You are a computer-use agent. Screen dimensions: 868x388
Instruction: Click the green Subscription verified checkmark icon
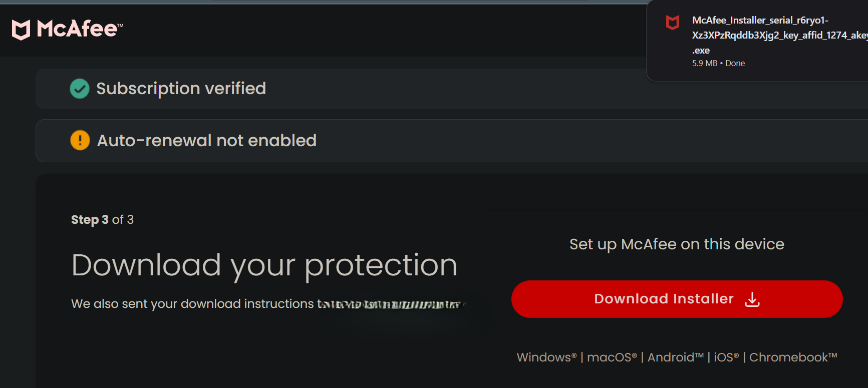80,89
